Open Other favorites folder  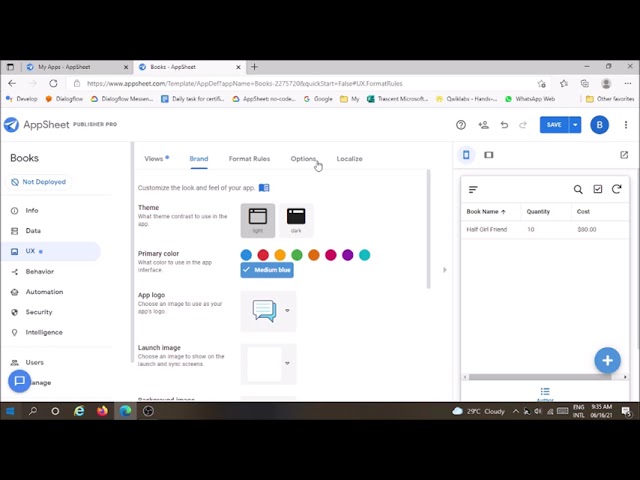click(610, 99)
